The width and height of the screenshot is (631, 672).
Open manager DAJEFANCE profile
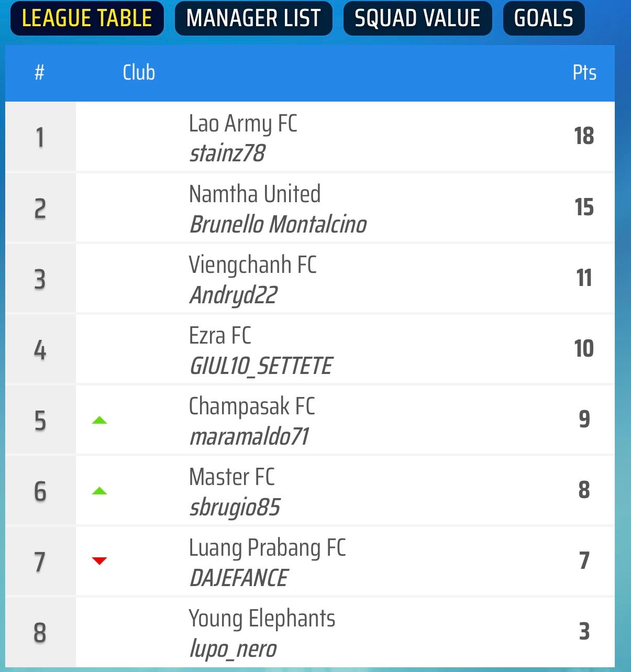pos(238,578)
